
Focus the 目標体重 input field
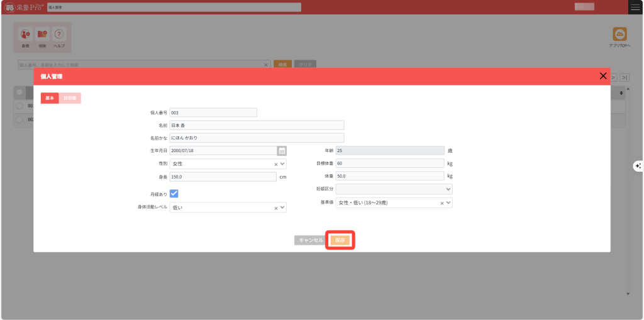click(390, 163)
